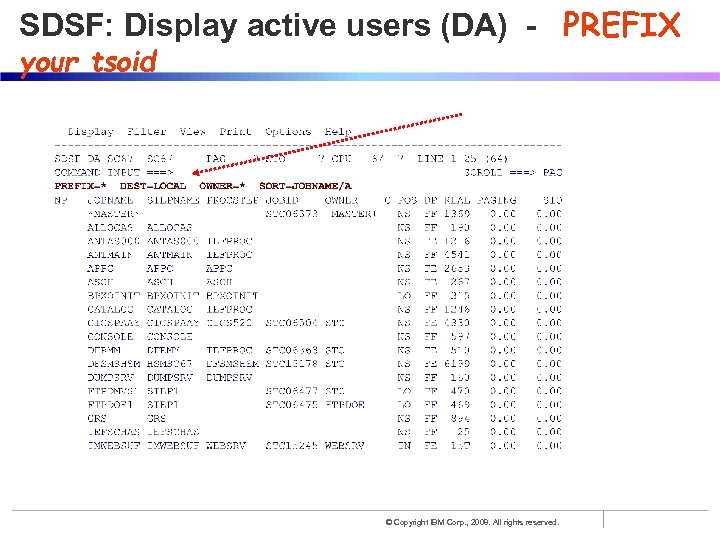Click the FTPDOE owner cell
The width and height of the screenshot is (720, 540).
[x=344, y=405]
